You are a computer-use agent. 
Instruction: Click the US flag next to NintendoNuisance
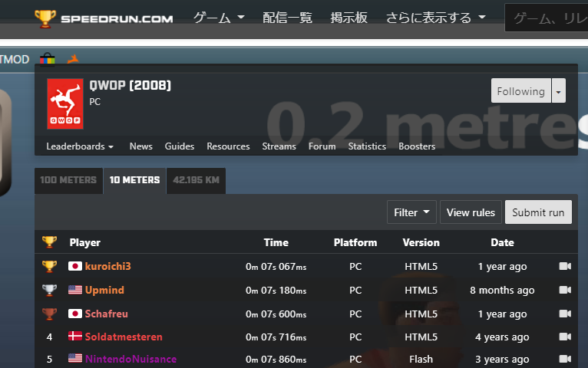tap(75, 359)
